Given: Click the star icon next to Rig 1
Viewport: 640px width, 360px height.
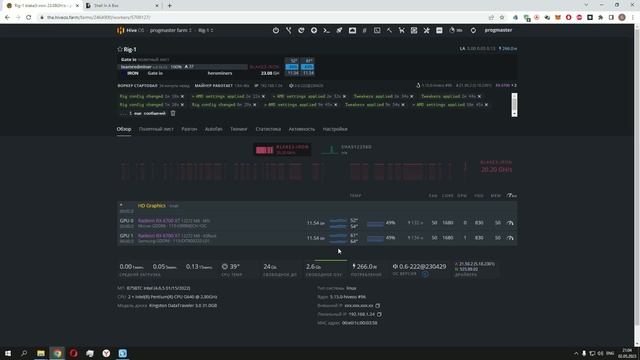Looking at the screenshot, I should pyautogui.click(x=120, y=49).
